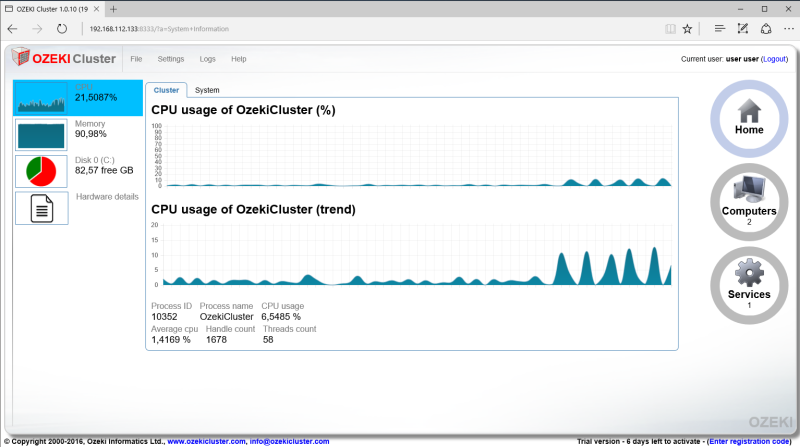Close the OZEKI Cluster browser tab
Screen dimensions: 800x447
(96, 9)
